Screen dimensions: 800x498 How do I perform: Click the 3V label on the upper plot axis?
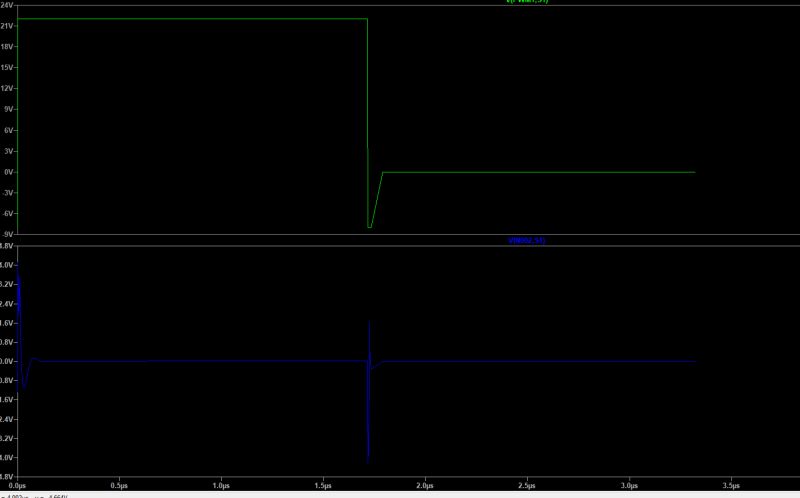(x=9, y=151)
